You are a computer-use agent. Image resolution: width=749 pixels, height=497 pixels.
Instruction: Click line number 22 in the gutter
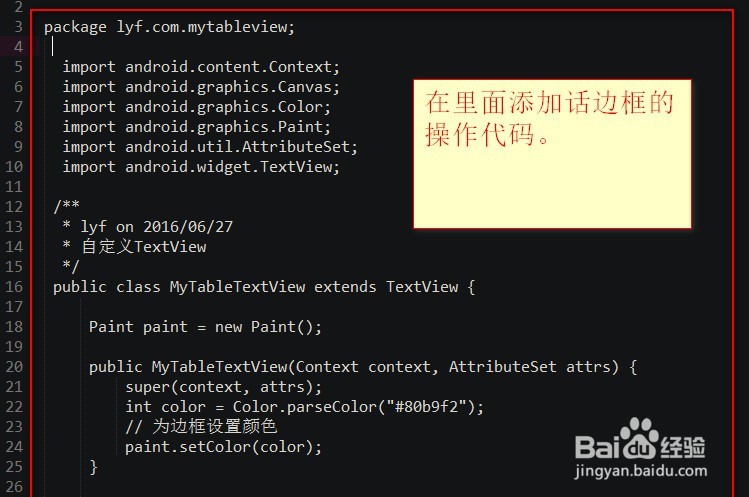(x=14, y=407)
